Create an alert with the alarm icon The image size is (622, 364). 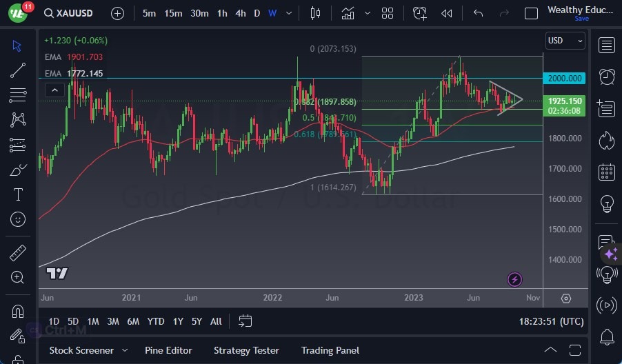point(420,13)
